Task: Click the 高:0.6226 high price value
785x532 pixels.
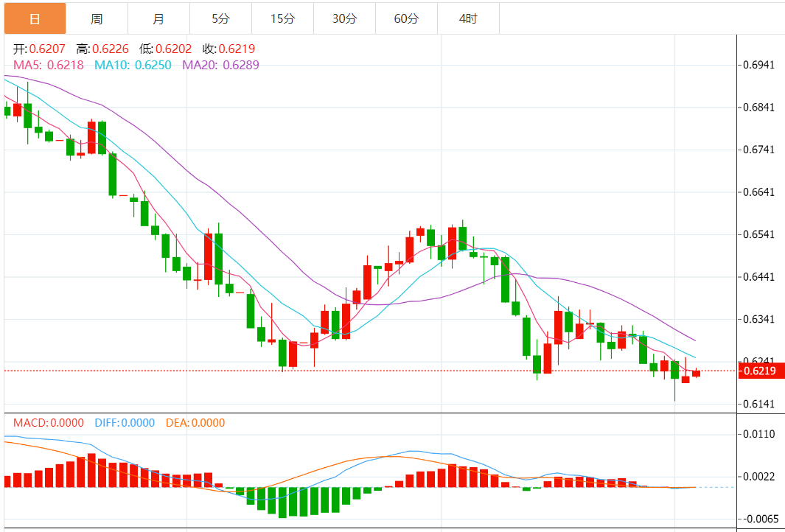Action: click(x=102, y=49)
